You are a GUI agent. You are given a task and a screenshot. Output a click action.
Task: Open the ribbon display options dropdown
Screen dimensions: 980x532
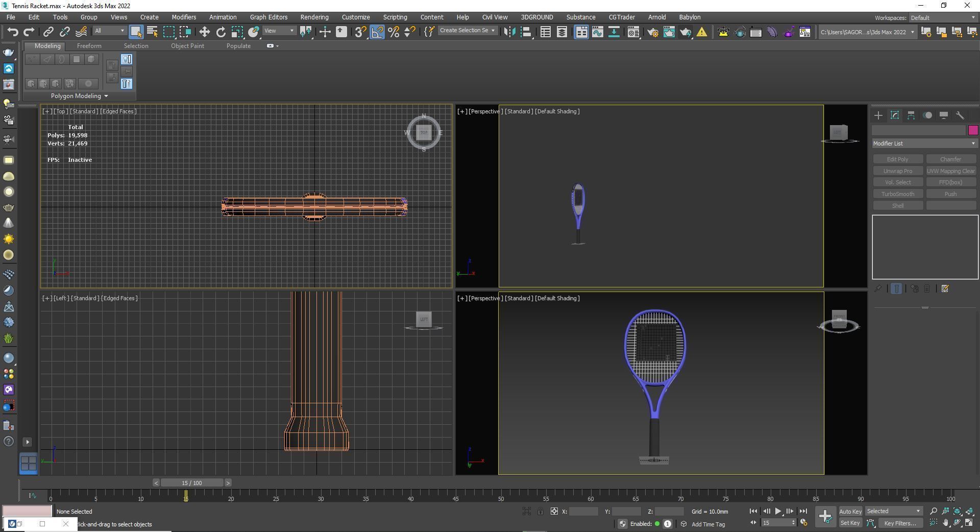(x=273, y=46)
